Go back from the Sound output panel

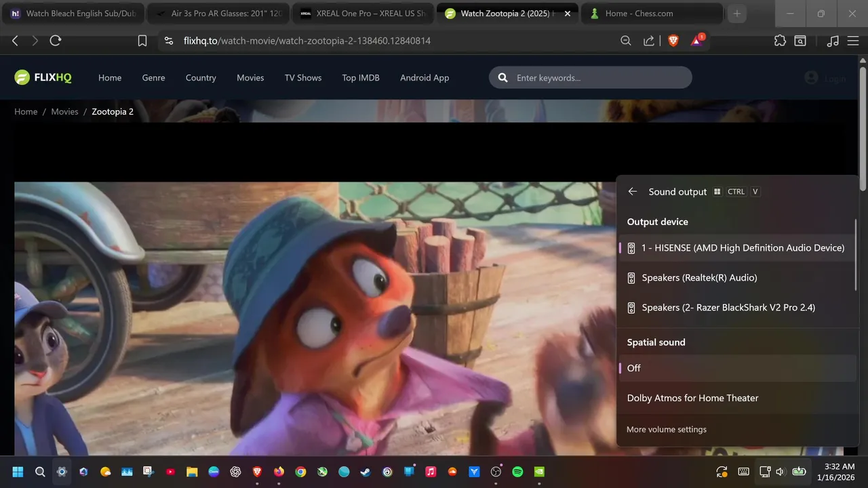pyautogui.click(x=633, y=192)
